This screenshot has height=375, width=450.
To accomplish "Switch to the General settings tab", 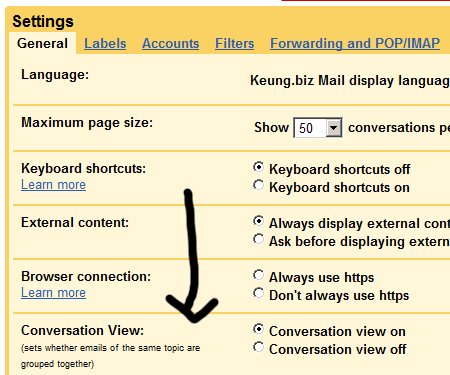I will [42, 43].
